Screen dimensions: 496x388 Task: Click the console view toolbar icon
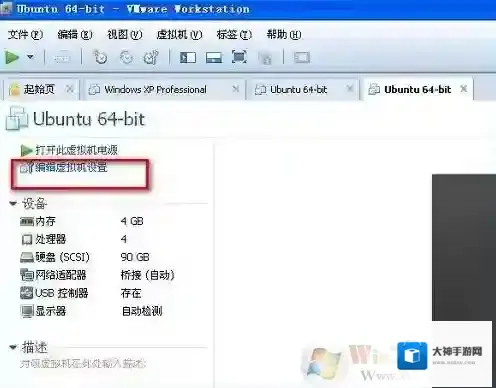click(302, 58)
